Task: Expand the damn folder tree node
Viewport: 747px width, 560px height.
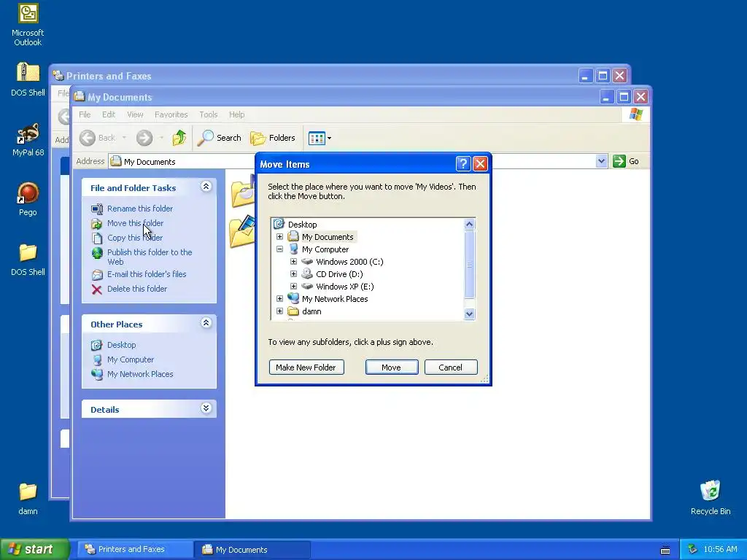Action: pyautogui.click(x=279, y=311)
